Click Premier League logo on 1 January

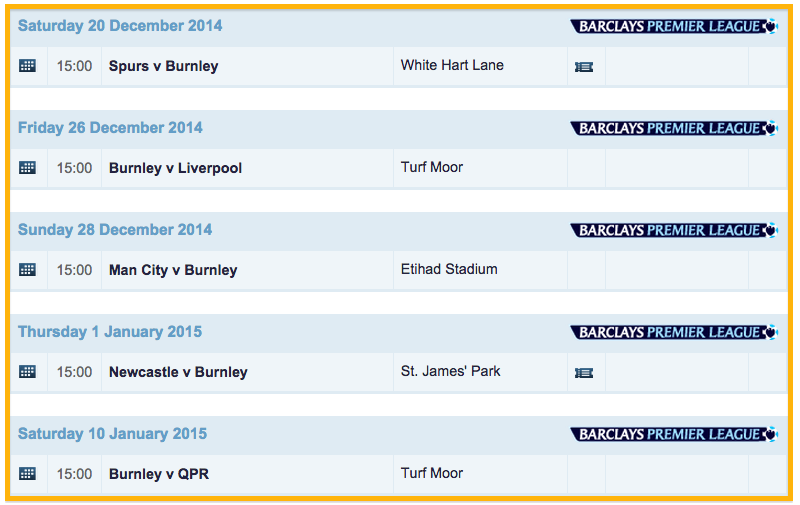pyautogui.click(x=674, y=332)
